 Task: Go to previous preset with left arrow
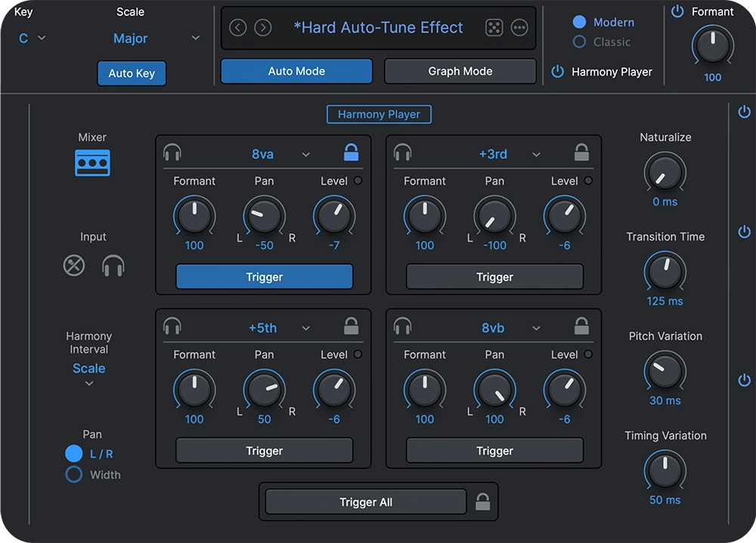(238, 28)
